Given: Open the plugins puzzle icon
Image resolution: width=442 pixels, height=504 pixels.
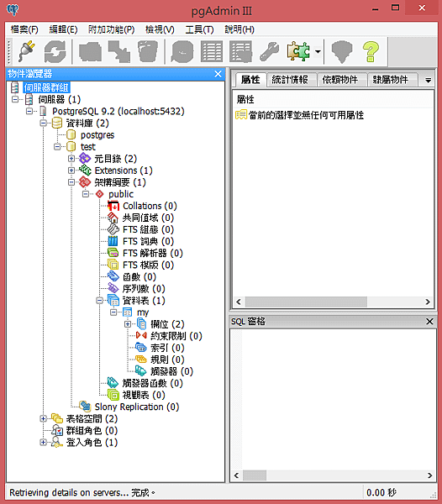Looking at the screenshot, I should click(298, 51).
